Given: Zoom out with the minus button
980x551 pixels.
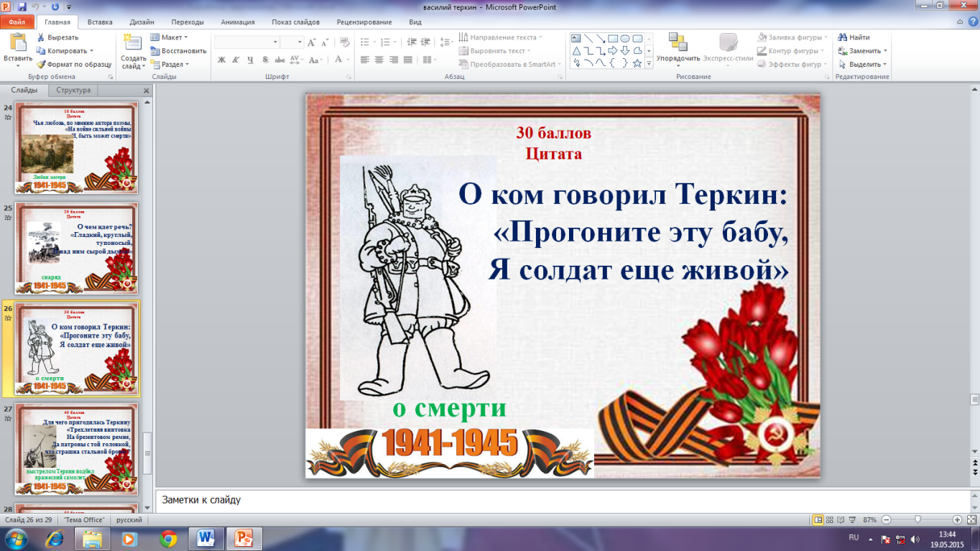Looking at the screenshot, I should tap(886, 519).
